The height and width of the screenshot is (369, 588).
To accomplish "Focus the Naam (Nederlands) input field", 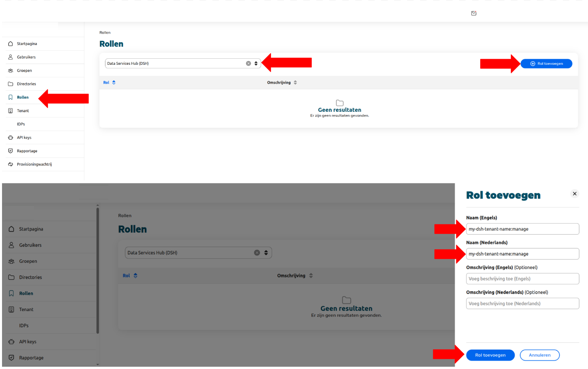I will pos(523,254).
